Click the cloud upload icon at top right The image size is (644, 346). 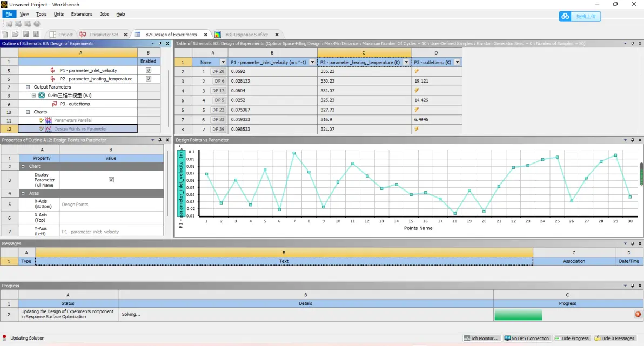[x=566, y=16]
